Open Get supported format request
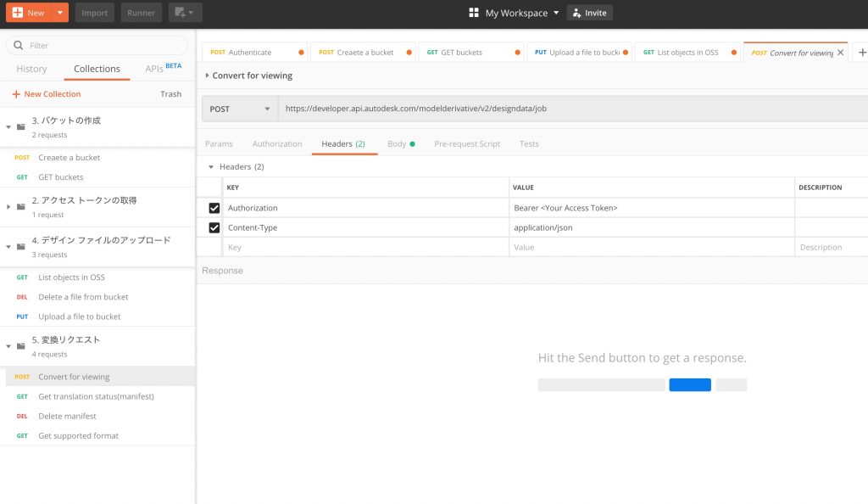Viewport: 868px width, 504px height. point(78,436)
